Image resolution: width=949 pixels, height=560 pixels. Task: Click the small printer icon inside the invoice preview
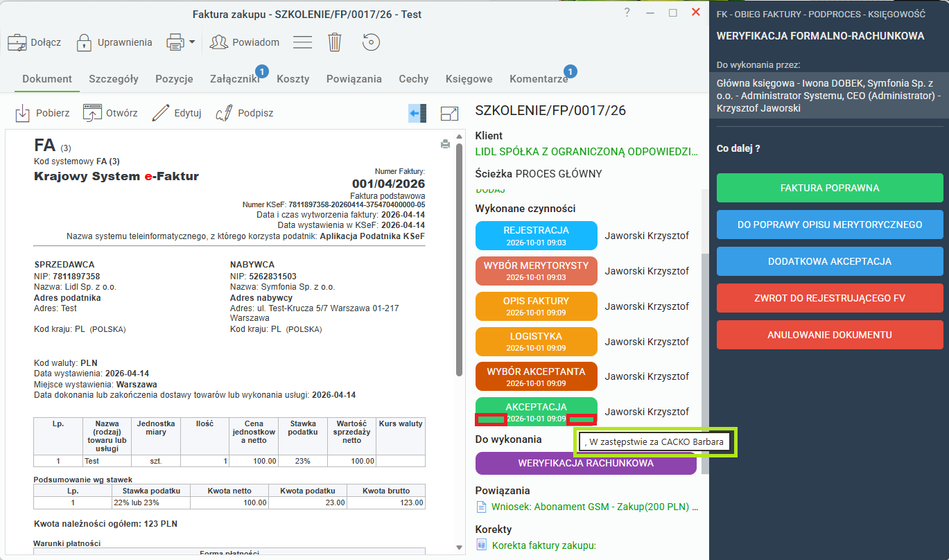(445, 144)
